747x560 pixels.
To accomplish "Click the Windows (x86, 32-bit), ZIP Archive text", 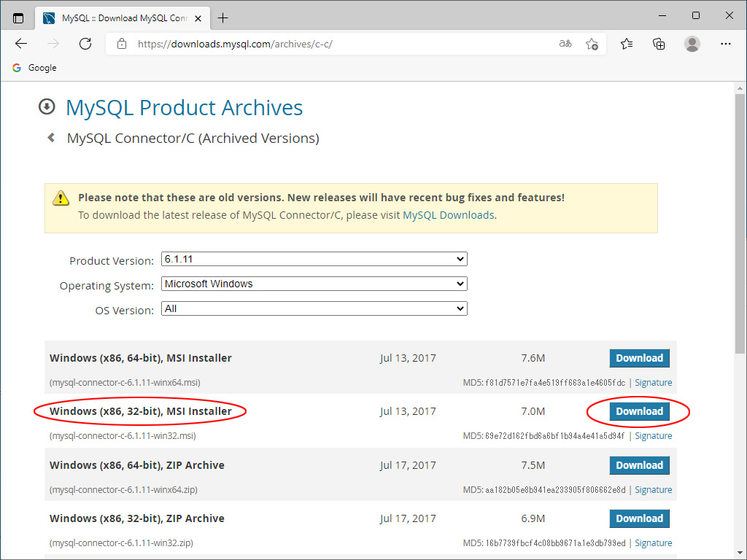I will click(x=136, y=518).
